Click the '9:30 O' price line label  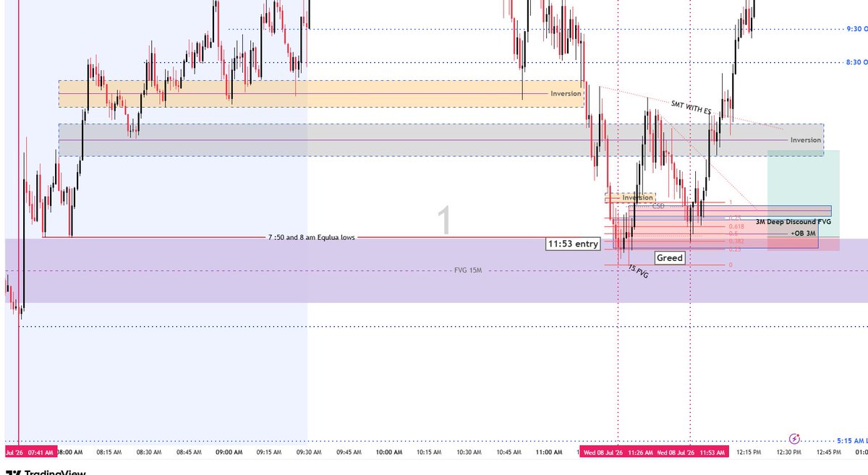click(x=857, y=29)
